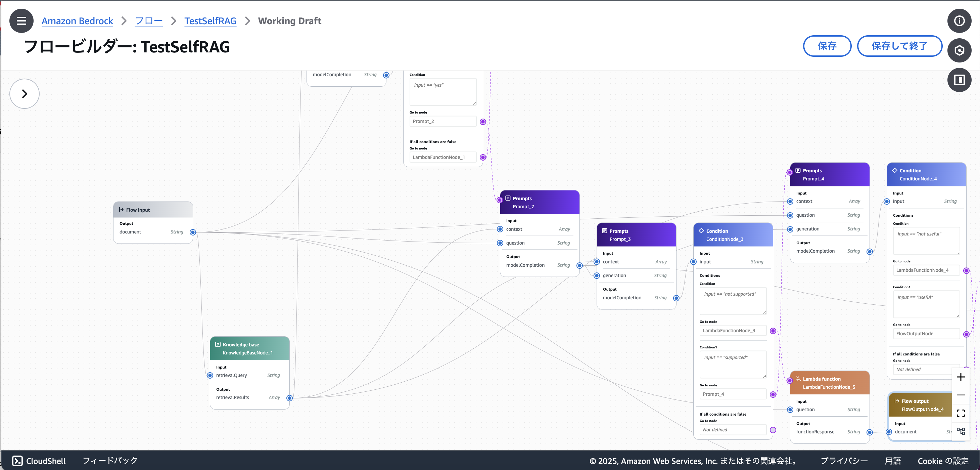Click ConditionNode_3 Not defined field
This screenshot has height=470, width=980.
tap(733, 430)
